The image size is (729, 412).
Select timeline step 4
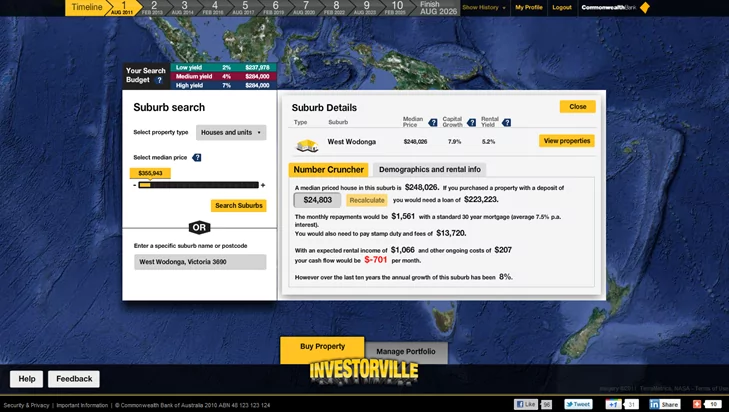214,8
